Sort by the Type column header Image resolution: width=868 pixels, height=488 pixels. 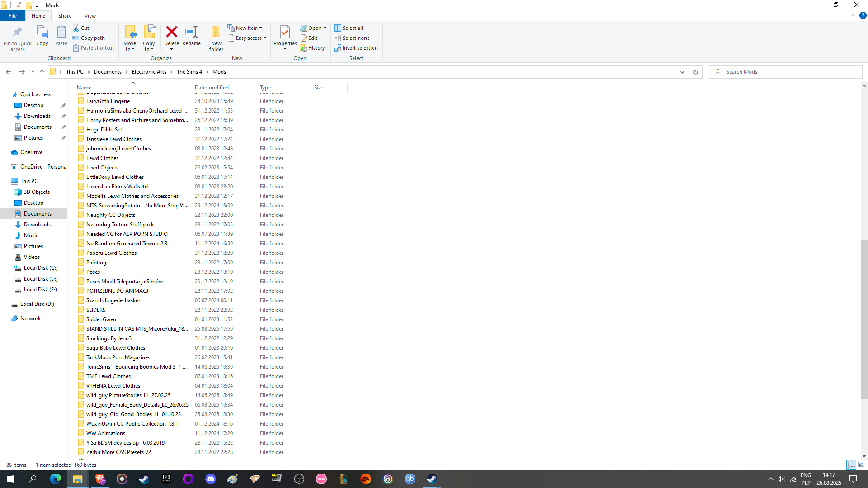click(284, 88)
